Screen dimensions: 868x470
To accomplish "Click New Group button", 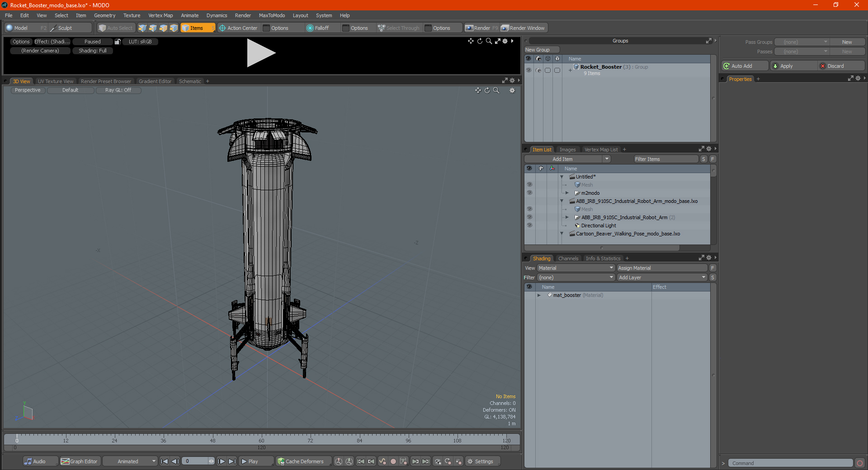I will click(542, 50).
